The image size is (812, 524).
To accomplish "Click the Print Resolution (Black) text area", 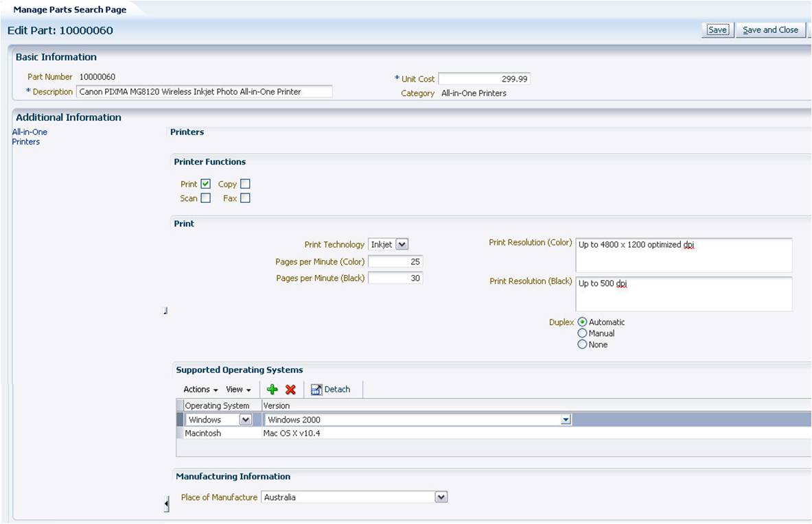I will [684, 294].
